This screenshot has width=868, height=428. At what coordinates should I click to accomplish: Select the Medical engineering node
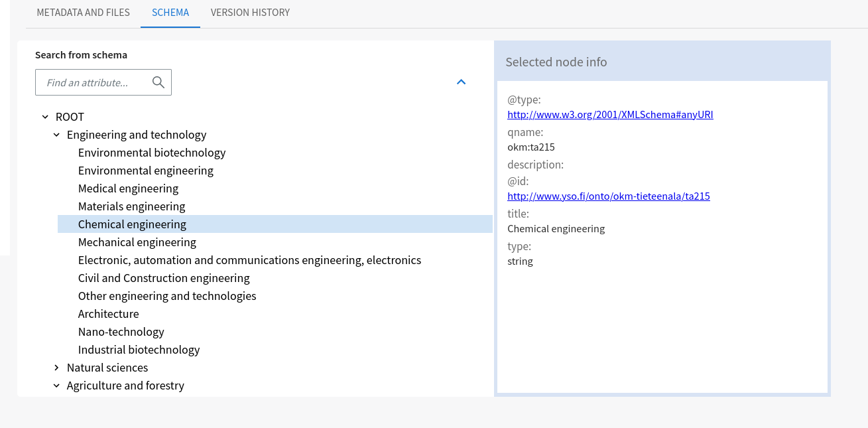pos(128,188)
